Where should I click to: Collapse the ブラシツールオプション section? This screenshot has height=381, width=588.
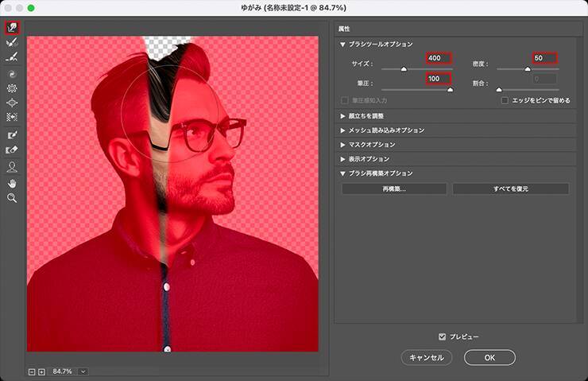(x=342, y=45)
